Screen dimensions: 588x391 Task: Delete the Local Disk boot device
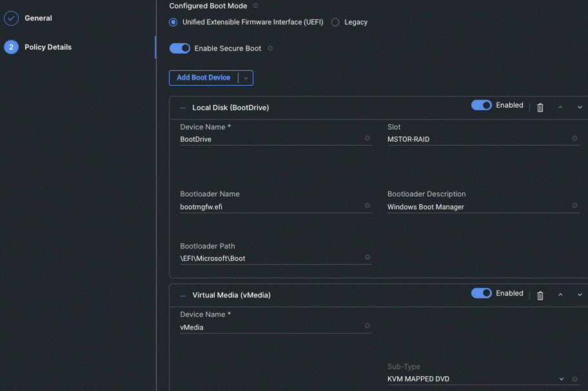click(540, 107)
